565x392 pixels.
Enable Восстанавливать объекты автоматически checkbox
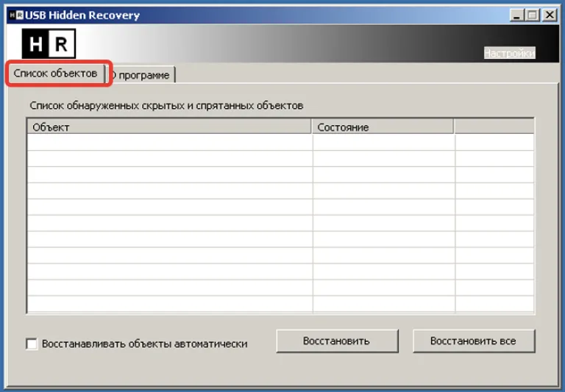click(32, 343)
